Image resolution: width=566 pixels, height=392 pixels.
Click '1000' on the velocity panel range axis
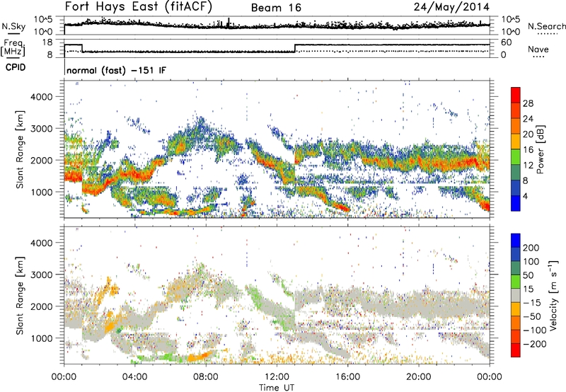coord(41,338)
